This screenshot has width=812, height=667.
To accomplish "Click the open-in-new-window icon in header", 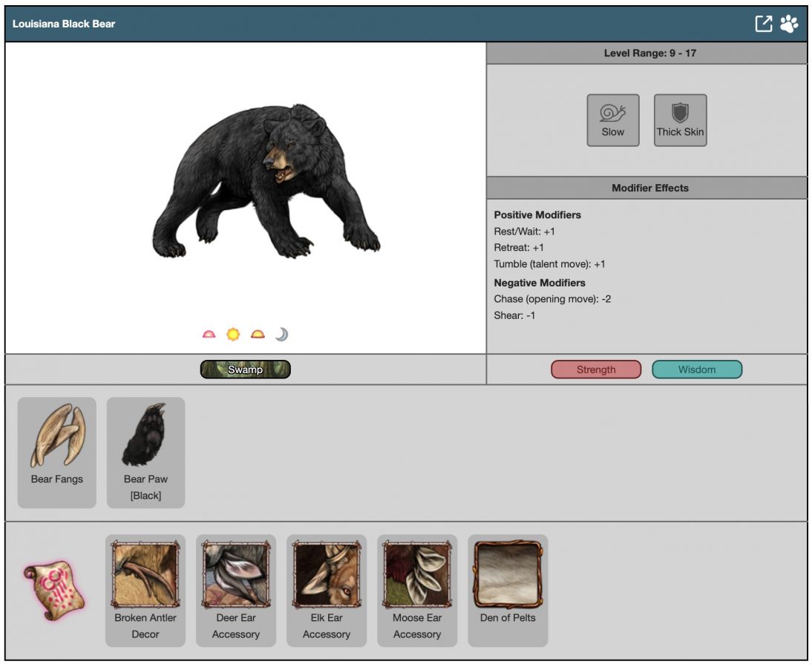I will (x=763, y=24).
